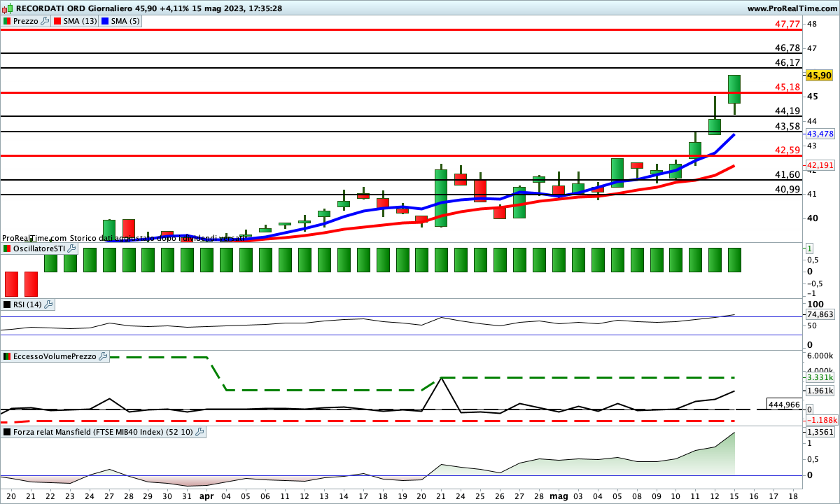This screenshot has height=504, width=840.
Task: Click the apr month label on time axis
Action: pos(206,495)
